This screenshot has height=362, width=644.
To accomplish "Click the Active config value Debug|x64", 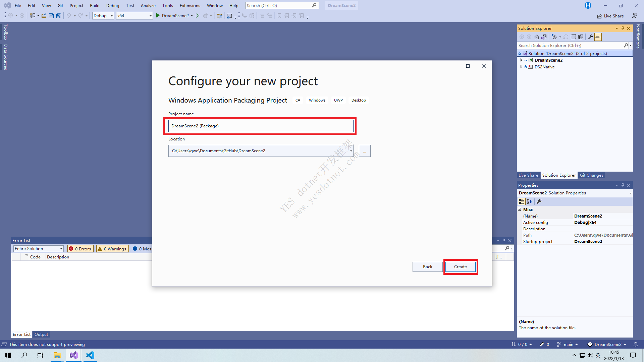I will (585, 223).
